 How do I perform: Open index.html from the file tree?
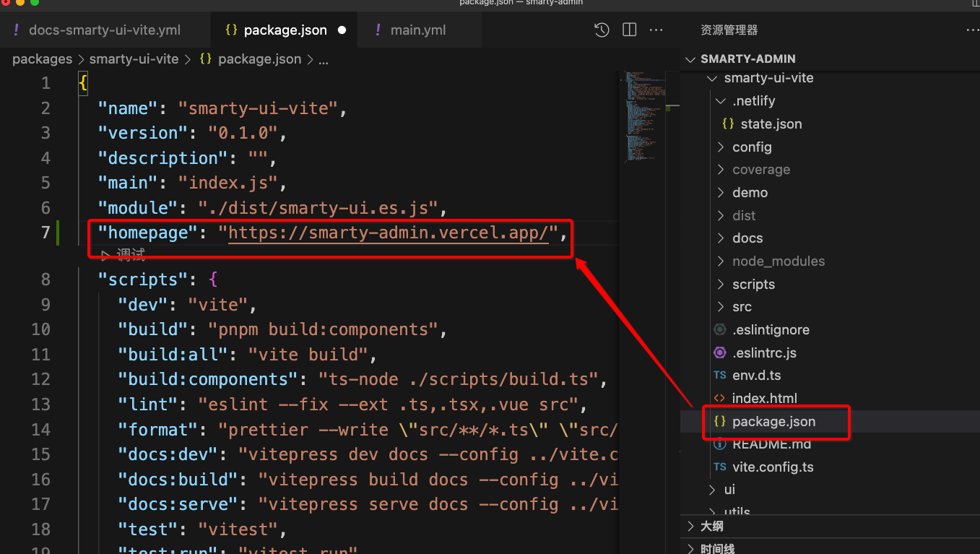click(x=764, y=399)
